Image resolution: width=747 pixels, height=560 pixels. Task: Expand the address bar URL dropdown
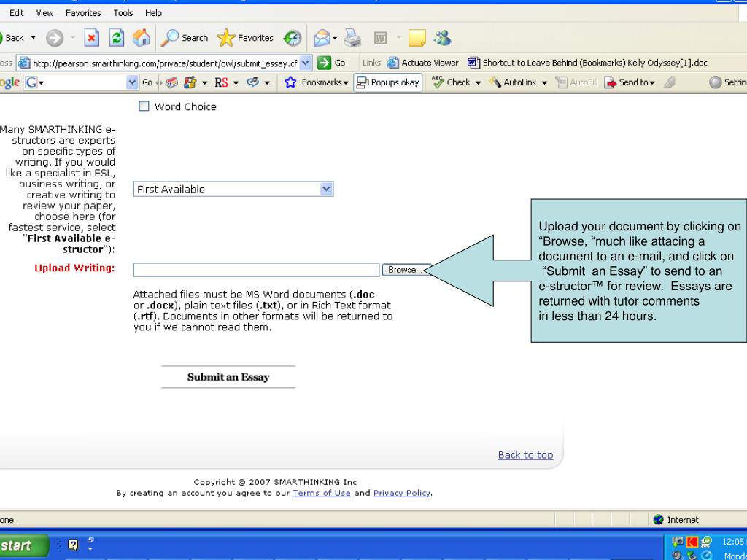tap(306, 63)
